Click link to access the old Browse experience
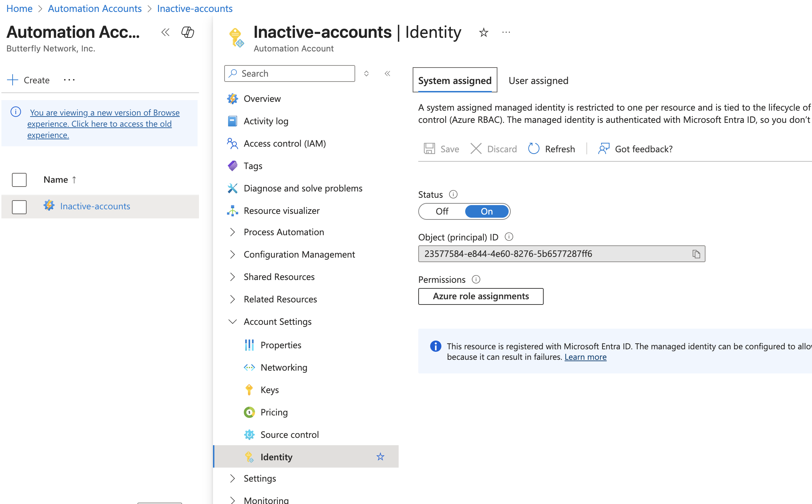The width and height of the screenshot is (812, 504). [103, 124]
